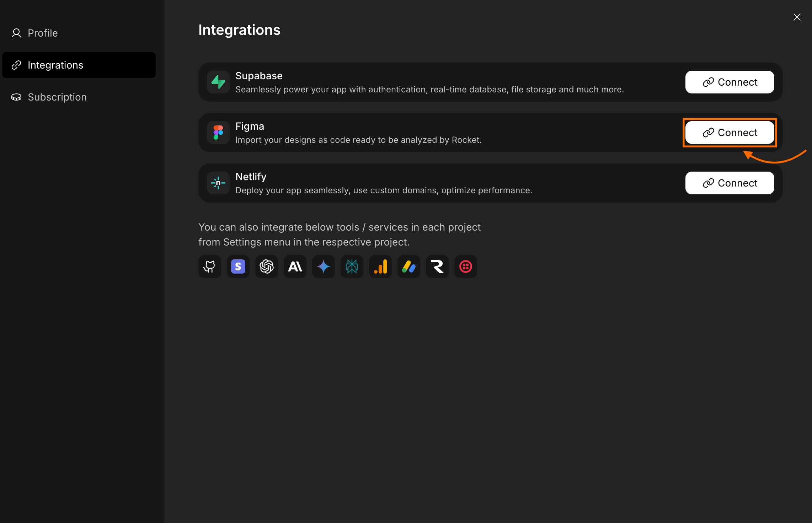The image size is (812, 523).
Task: Click the Netlify logo icon
Action: click(x=218, y=183)
